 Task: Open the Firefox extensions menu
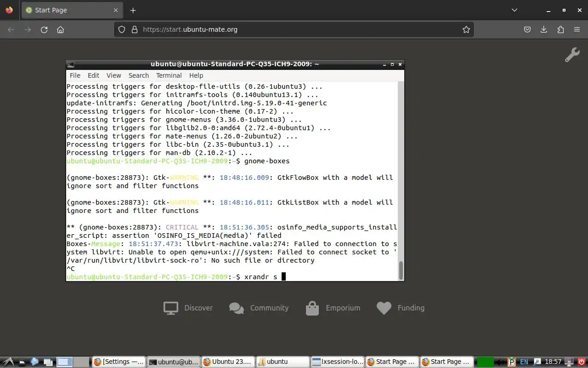click(x=560, y=29)
